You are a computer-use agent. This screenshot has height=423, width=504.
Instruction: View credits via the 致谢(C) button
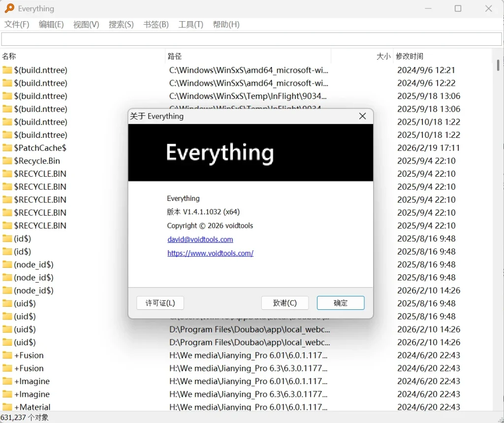point(284,303)
